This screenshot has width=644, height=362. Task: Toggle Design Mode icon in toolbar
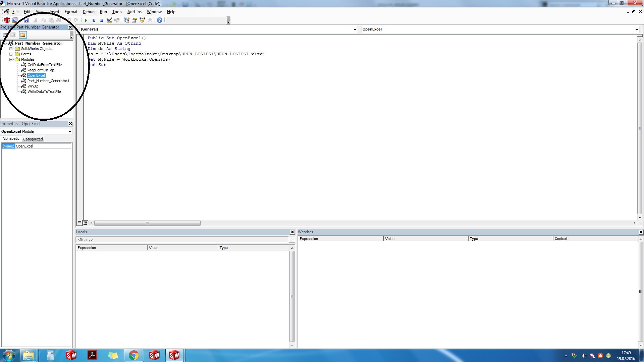click(109, 20)
